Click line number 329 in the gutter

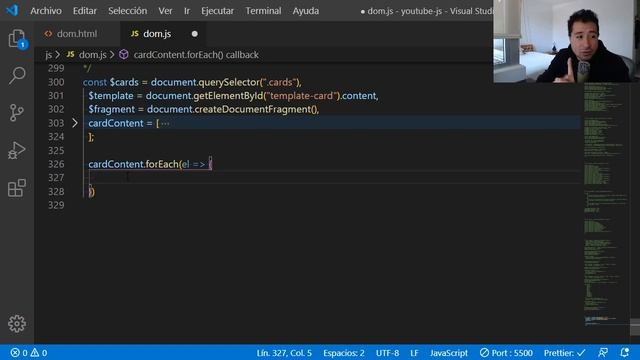[56, 205]
